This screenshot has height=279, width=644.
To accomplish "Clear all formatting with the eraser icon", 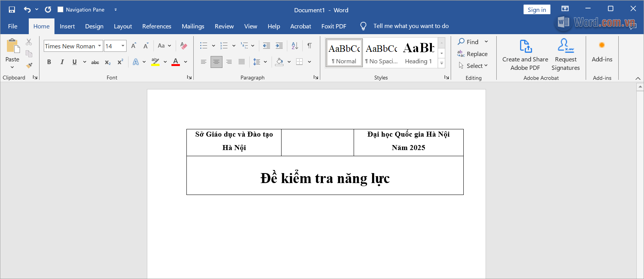I will point(184,46).
